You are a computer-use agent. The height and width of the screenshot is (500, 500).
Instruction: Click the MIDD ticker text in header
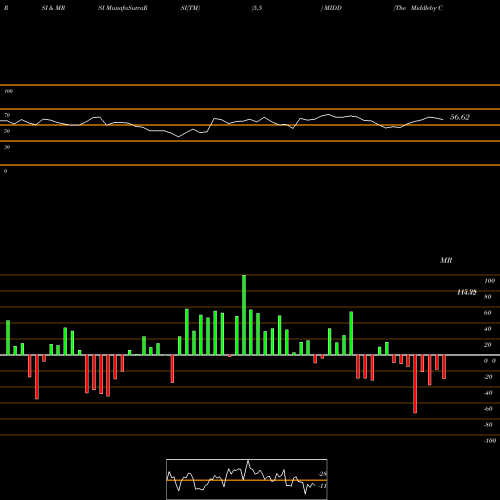(x=333, y=8)
